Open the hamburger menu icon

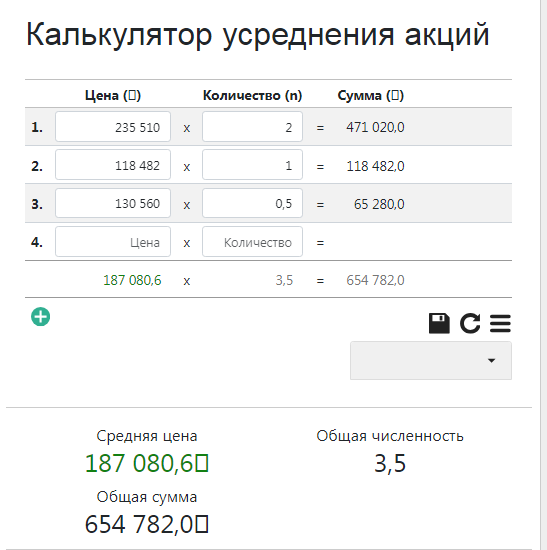click(x=500, y=323)
